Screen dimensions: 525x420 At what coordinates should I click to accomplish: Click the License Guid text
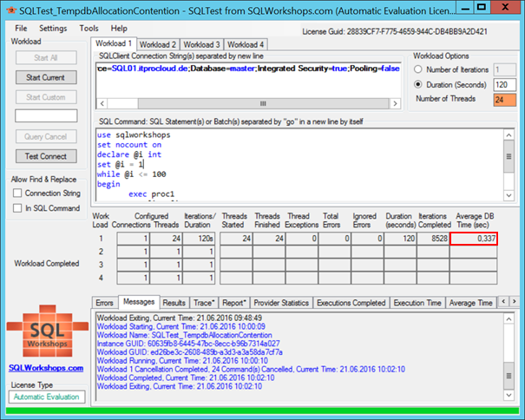coord(395,32)
